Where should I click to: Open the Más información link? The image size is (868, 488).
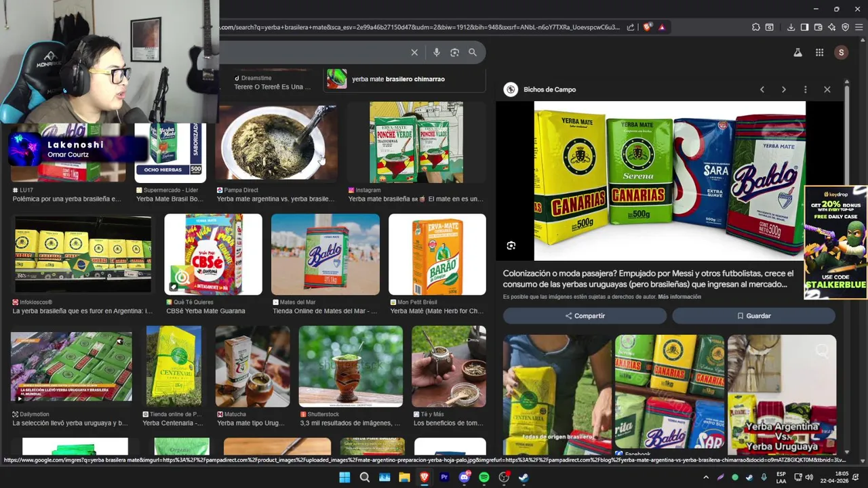[679, 297]
